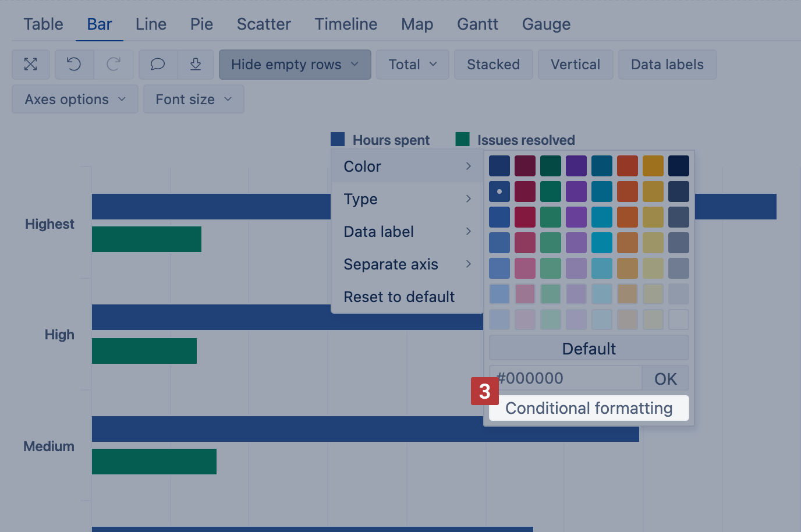Open Axes options dropdown

75,100
